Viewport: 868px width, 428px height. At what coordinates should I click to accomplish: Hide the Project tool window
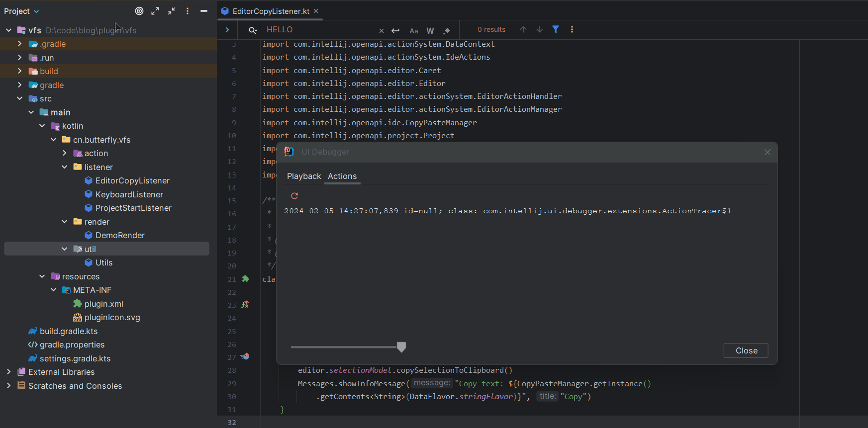pos(204,11)
